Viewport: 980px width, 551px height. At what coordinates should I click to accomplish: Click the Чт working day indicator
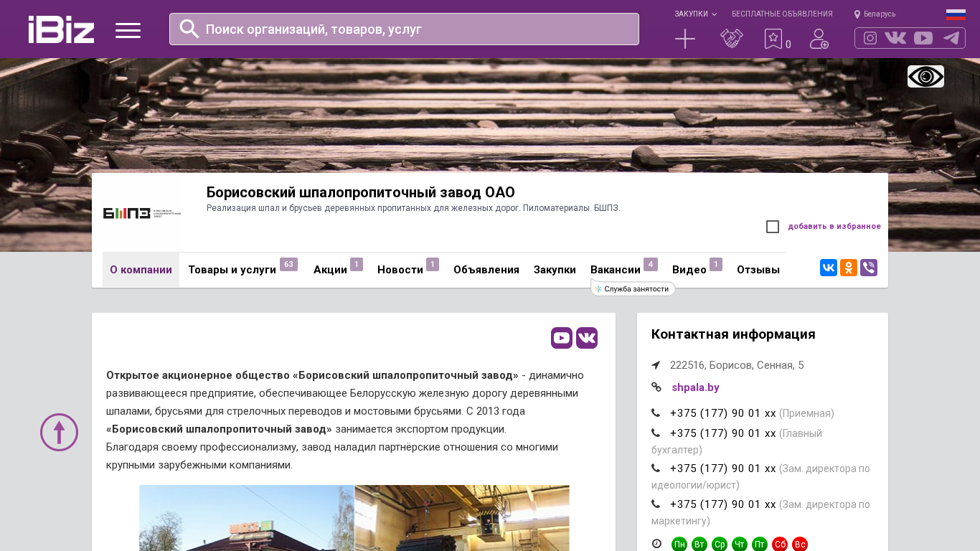click(740, 545)
